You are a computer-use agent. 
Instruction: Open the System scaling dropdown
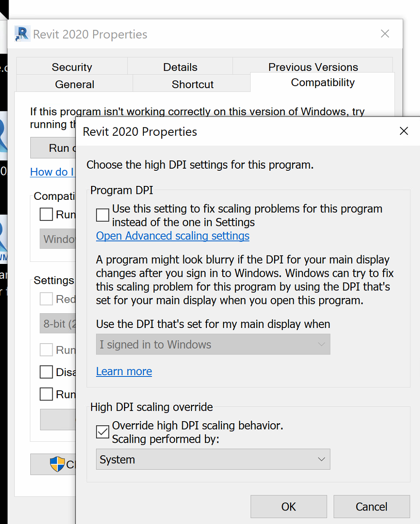[213, 459]
